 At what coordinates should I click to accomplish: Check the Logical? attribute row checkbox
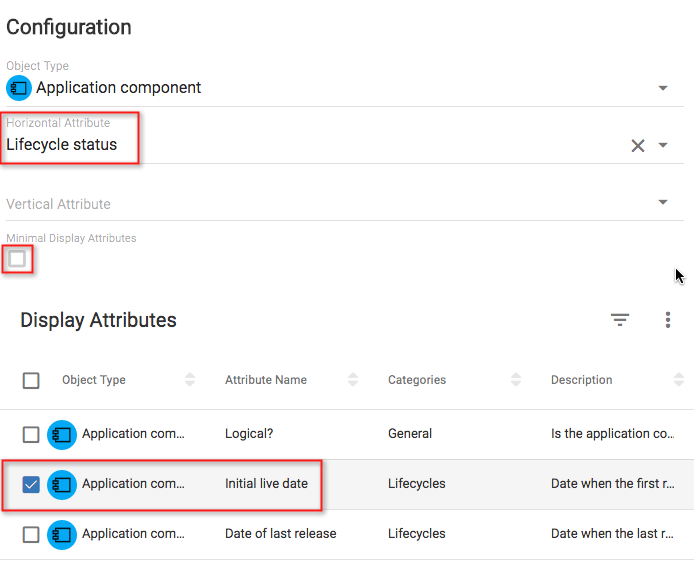(x=31, y=434)
